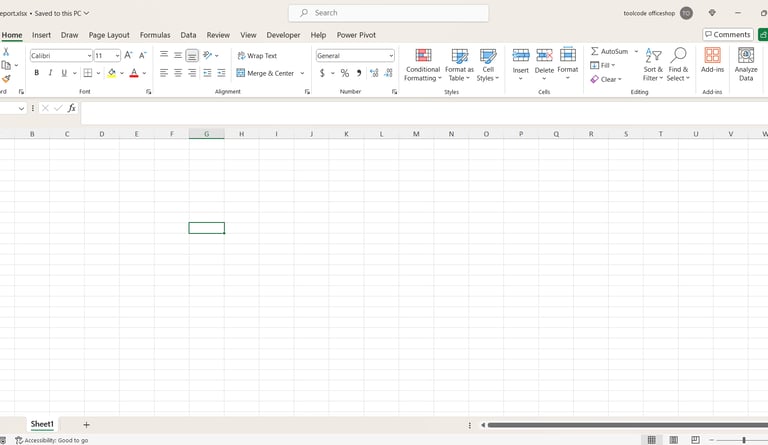Open Font size dropdown
Viewport: 768px width, 445px height.
[x=117, y=56]
